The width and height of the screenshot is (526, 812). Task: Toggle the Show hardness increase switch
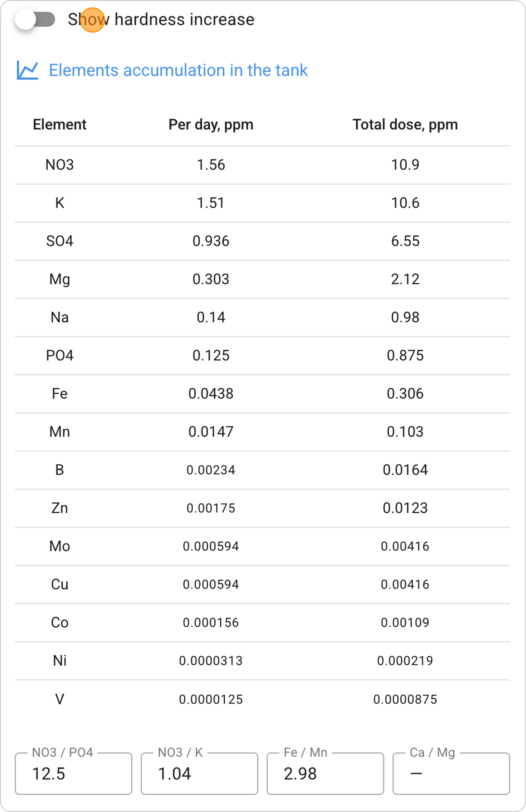[x=35, y=19]
